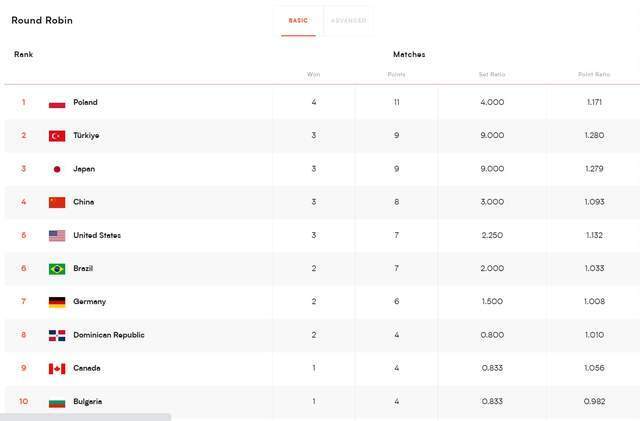640x421 pixels.
Task: Click the Türkiye flag icon
Action: click(57, 135)
